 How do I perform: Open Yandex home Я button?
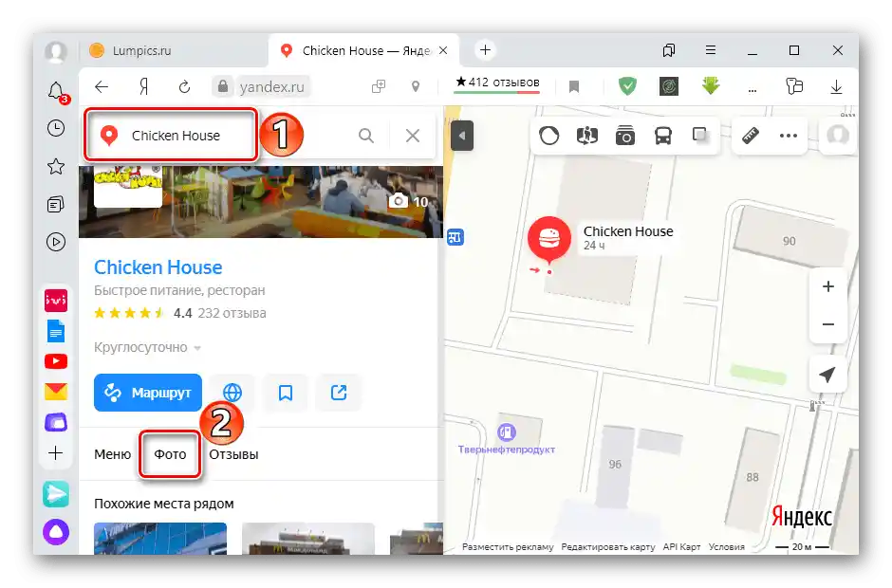144,87
